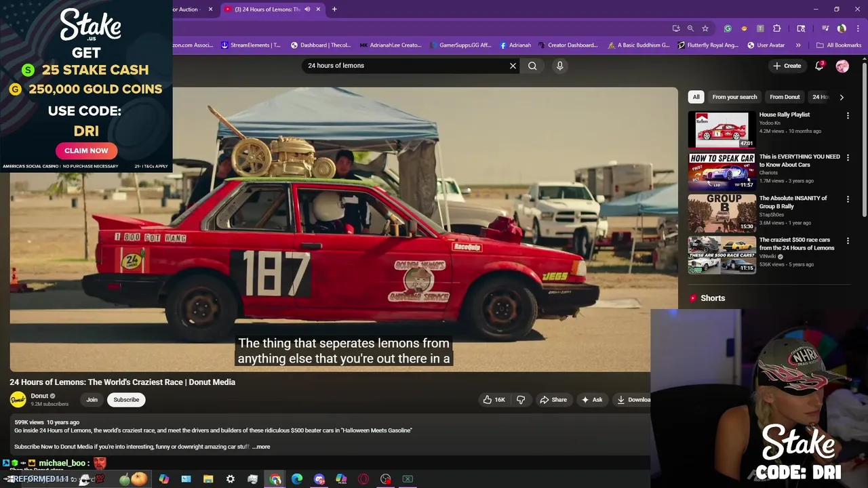
Task: Start voice search with the microphone icon
Action: tap(559, 66)
